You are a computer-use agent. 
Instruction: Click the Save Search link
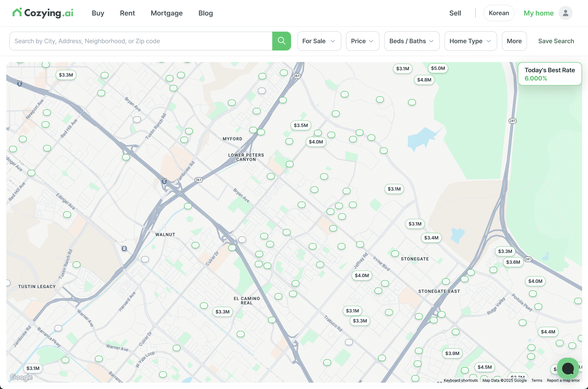[556, 41]
